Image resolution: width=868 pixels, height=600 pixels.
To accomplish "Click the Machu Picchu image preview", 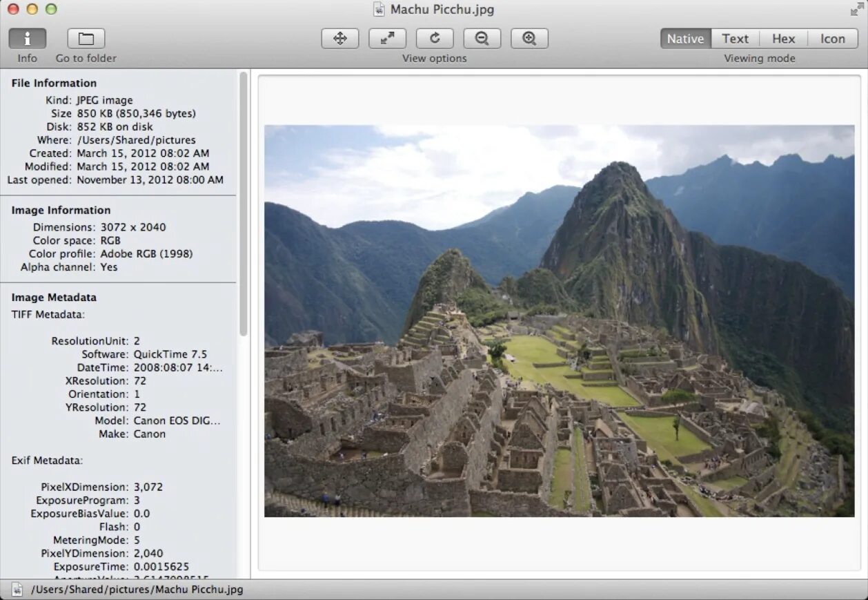I will click(559, 321).
